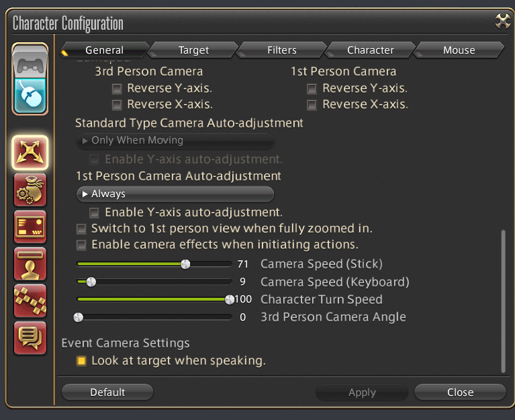Open Hotbar Settings checkered icon
The height and width of the screenshot is (420, 515).
[30, 300]
